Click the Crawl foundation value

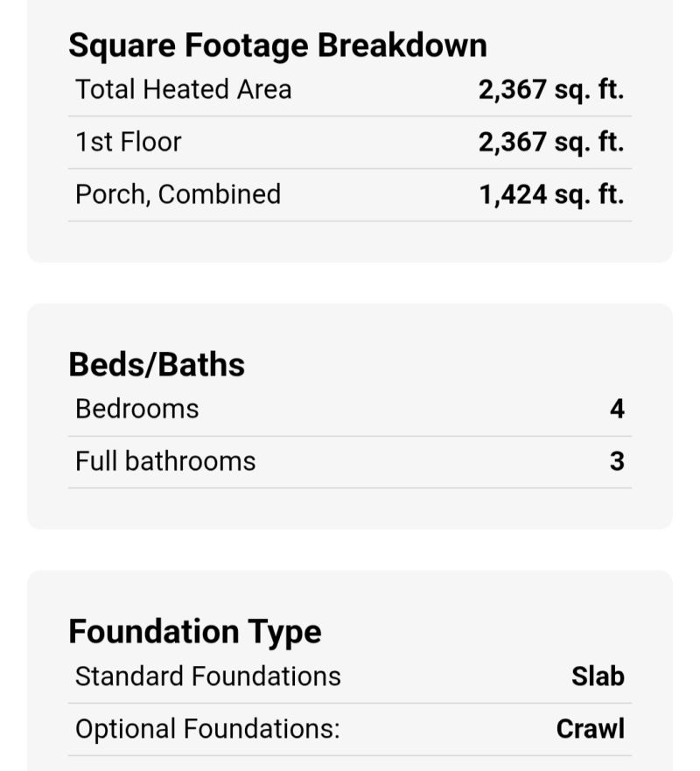pyautogui.click(x=591, y=729)
